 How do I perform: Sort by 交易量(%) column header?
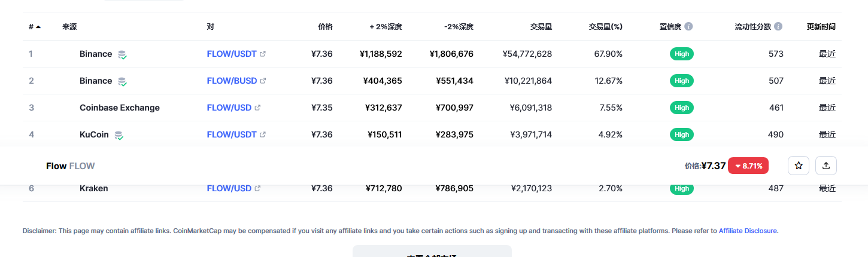pyautogui.click(x=605, y=27)
